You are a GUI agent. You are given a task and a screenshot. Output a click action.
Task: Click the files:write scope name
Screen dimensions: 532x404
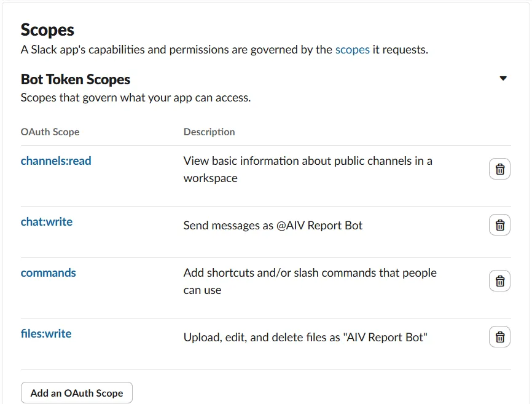pyautogui.click(x=46, y=333)
